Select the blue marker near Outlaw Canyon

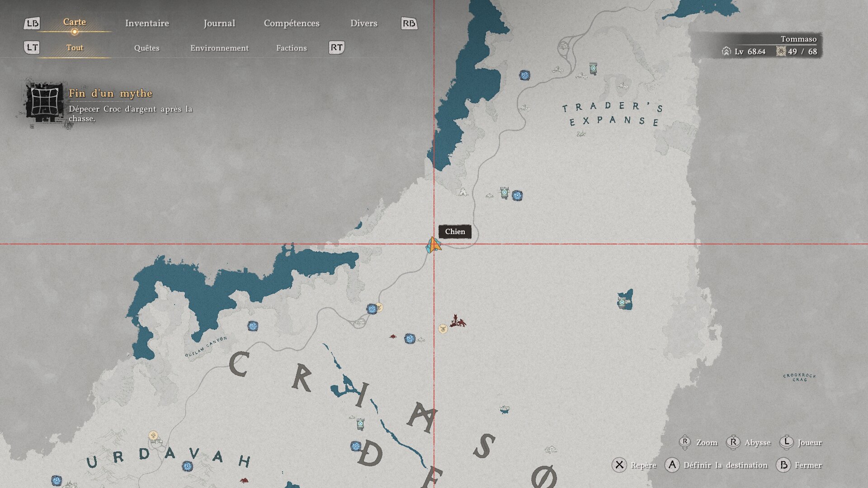253,326
